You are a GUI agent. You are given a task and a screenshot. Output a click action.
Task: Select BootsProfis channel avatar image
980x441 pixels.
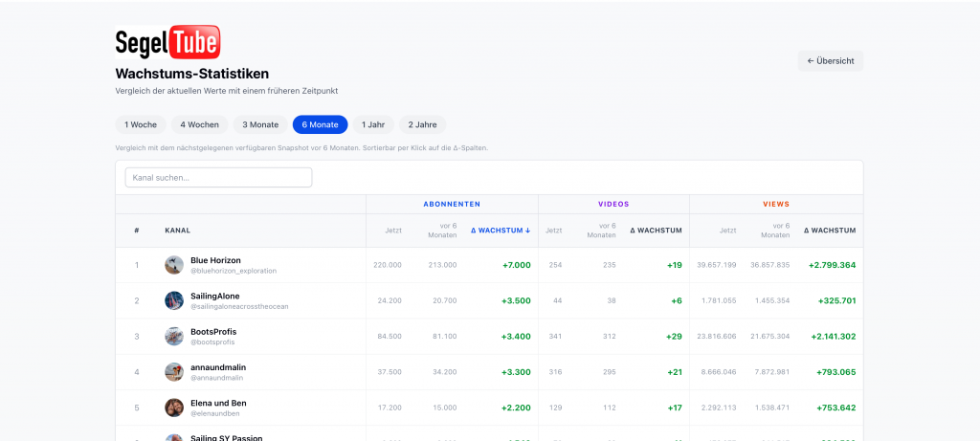(x=174, y=337)
